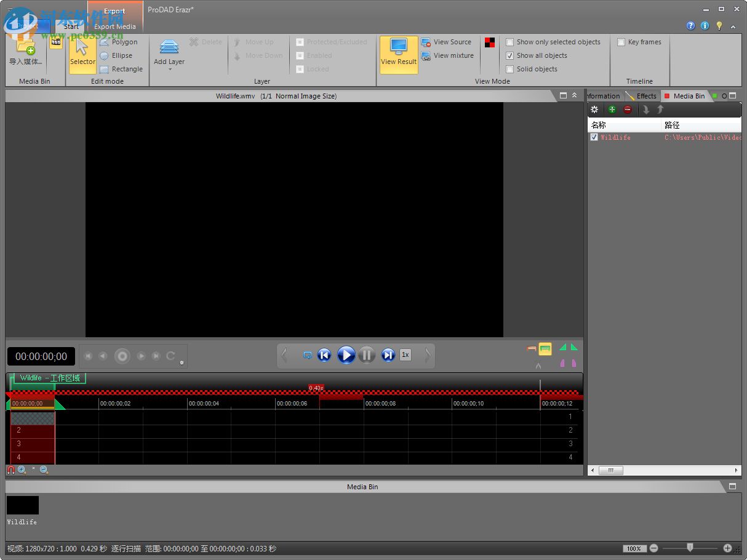Open the Export Media tab
The height and width of the screenshot is (560, 747).
(x=115, y=26)
